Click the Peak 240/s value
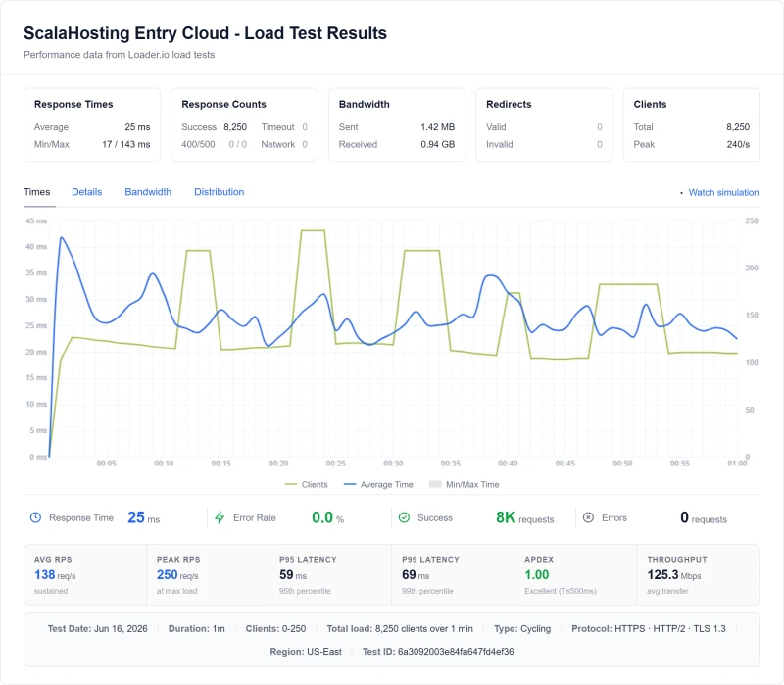The height and width of the screenshot is (685, 784). tap(738, 144)
